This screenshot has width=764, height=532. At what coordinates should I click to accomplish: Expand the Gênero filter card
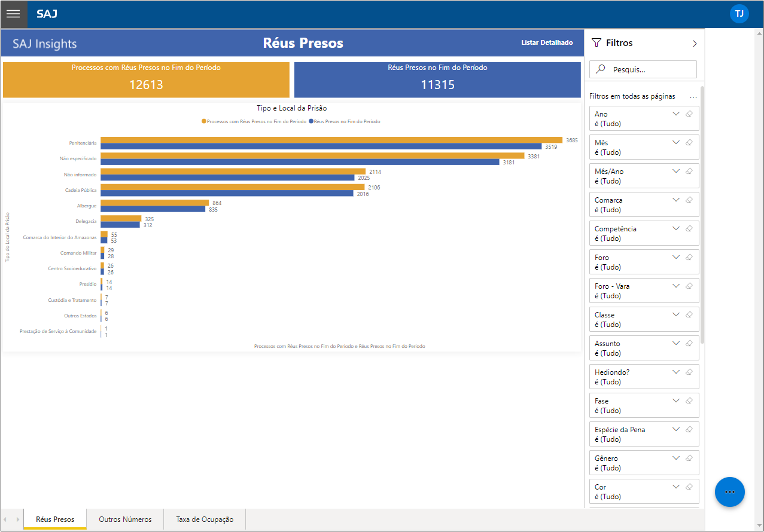676,458
